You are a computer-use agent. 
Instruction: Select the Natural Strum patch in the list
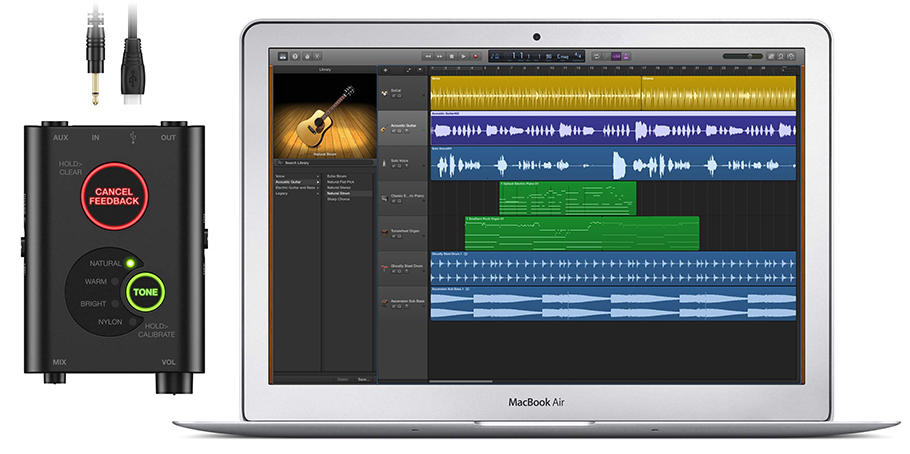click(338, 193)
